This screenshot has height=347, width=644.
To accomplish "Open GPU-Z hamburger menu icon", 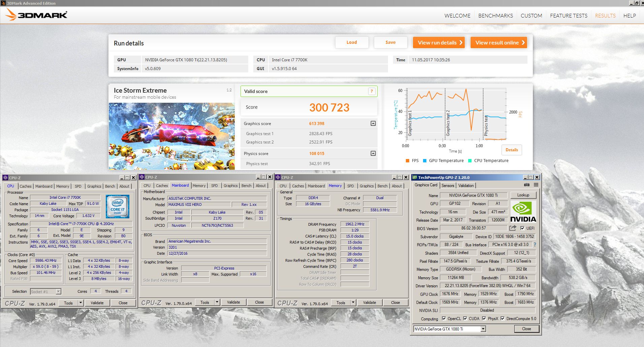I will point(536,185).
